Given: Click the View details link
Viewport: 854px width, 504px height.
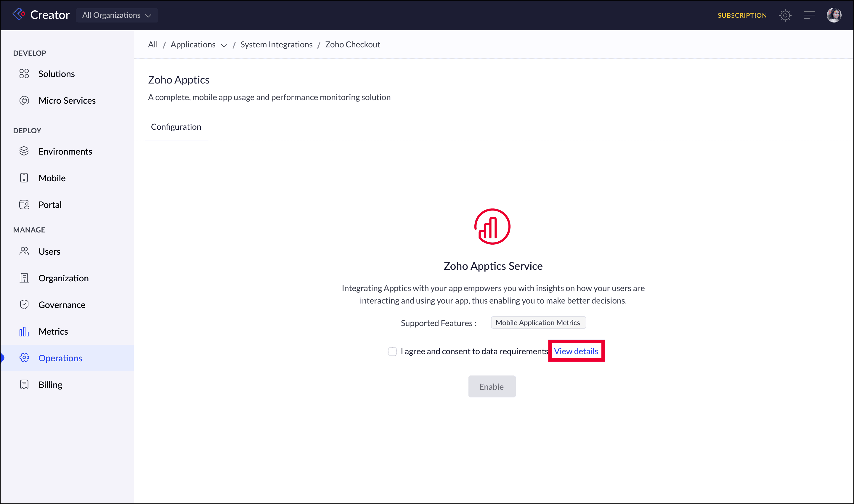Looking at the screenshot, I should (x=576, y=351).
